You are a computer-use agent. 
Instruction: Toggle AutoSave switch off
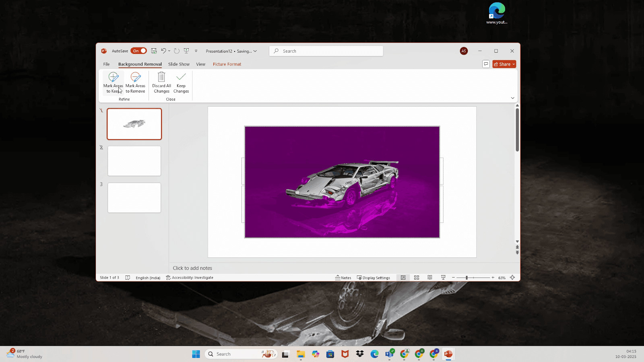point(138,51)
